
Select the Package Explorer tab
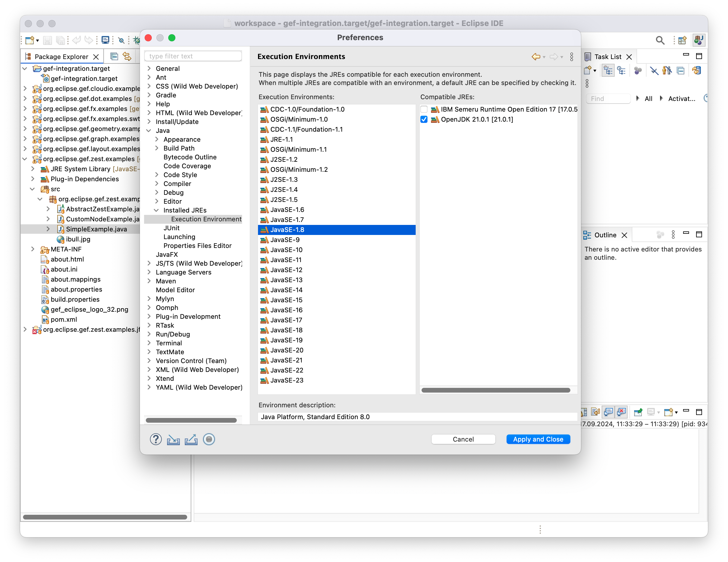click(61, 57)
